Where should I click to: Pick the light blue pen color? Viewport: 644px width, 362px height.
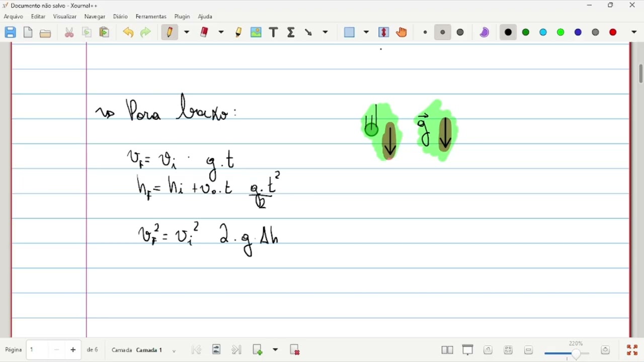tap(543, 32)
